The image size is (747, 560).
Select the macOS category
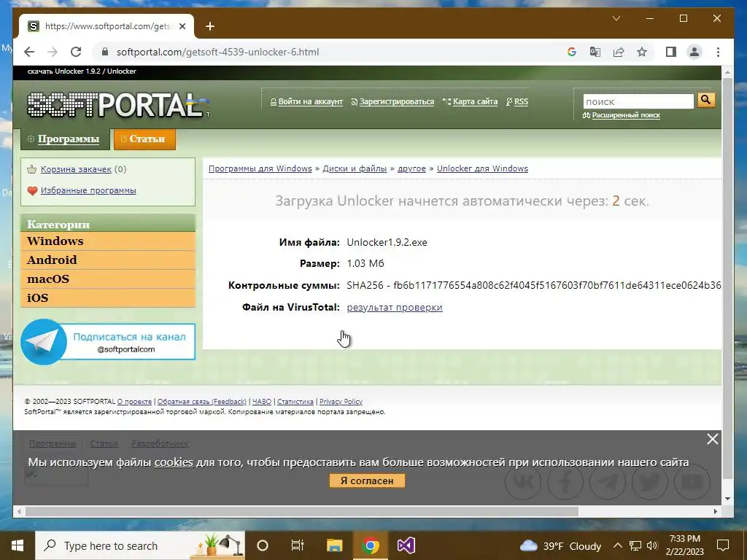[108, 279]
